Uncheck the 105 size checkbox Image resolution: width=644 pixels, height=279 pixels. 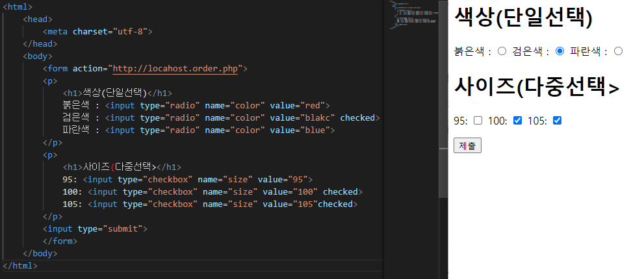point(557,121)
